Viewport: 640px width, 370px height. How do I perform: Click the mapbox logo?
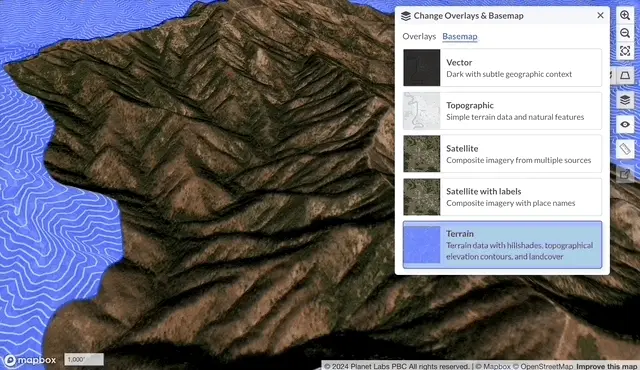click(x=30, y=360)
